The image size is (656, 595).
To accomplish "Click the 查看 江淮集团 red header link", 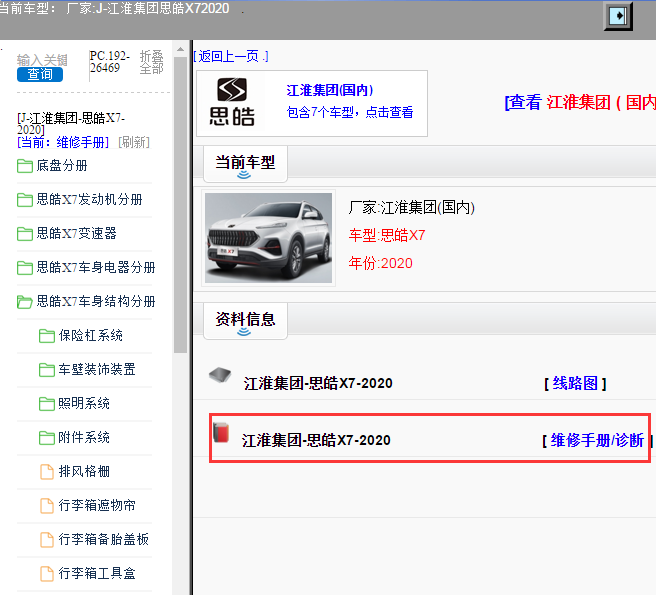I will point(580,103).
